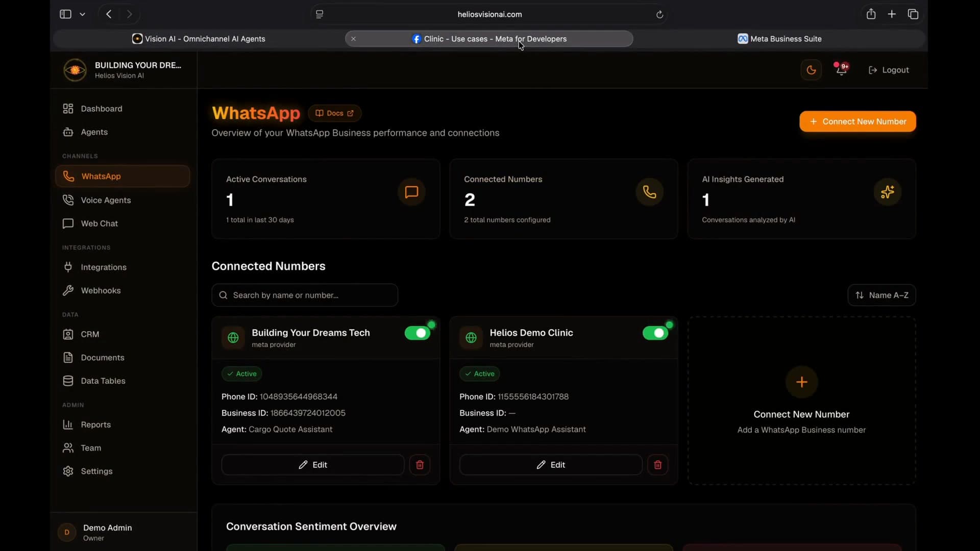Viewport: 980px width, 551px height.
Task: Open the sidebar chevron dropdown in Safari
Action: point(82,14)
